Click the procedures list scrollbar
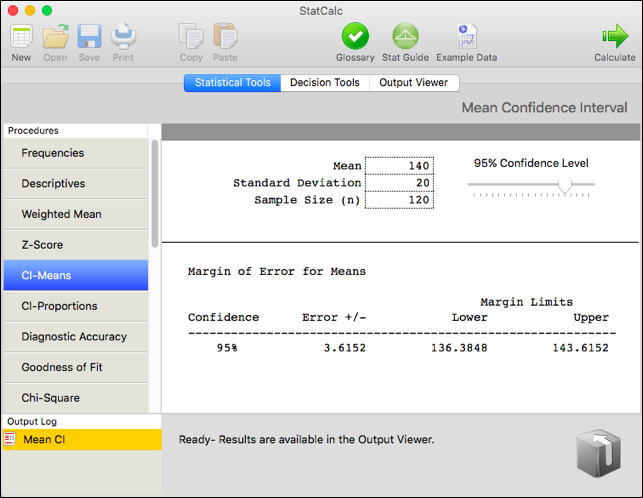 tap(155, 194)
